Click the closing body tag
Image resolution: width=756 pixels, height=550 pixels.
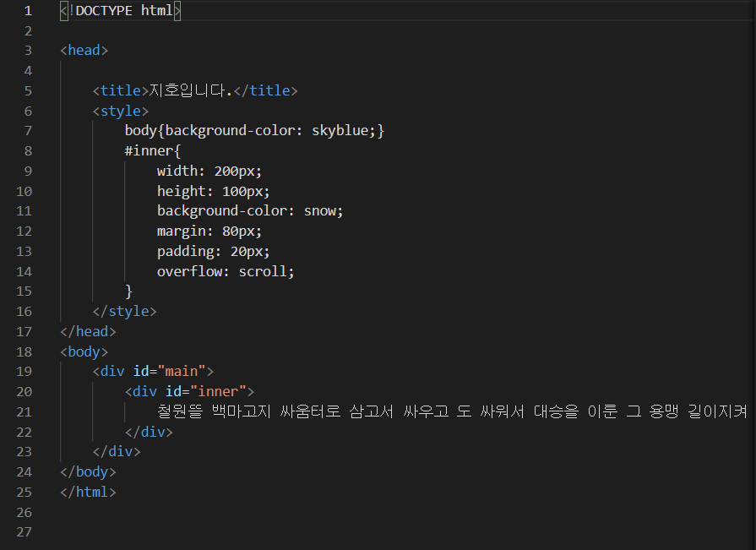(88, 472)
